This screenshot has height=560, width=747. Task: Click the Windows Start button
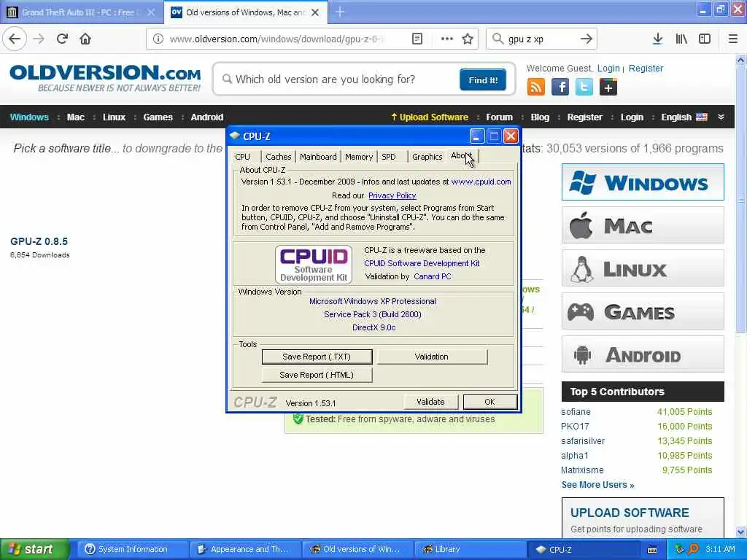tap(35, 550)
